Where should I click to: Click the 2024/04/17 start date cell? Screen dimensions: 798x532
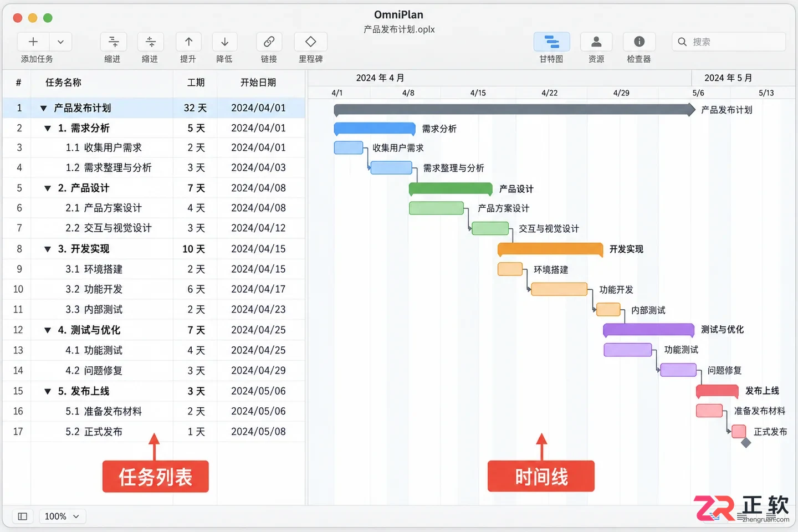[259, 289]
